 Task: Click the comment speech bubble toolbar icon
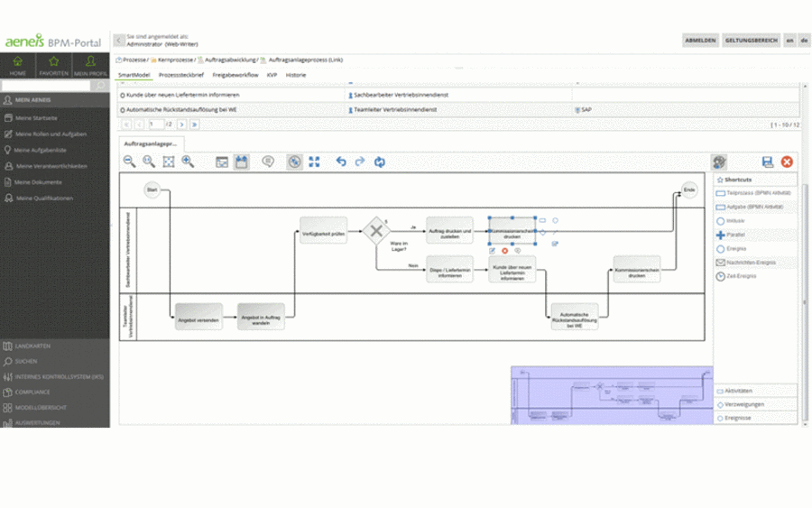coord(268,162)
